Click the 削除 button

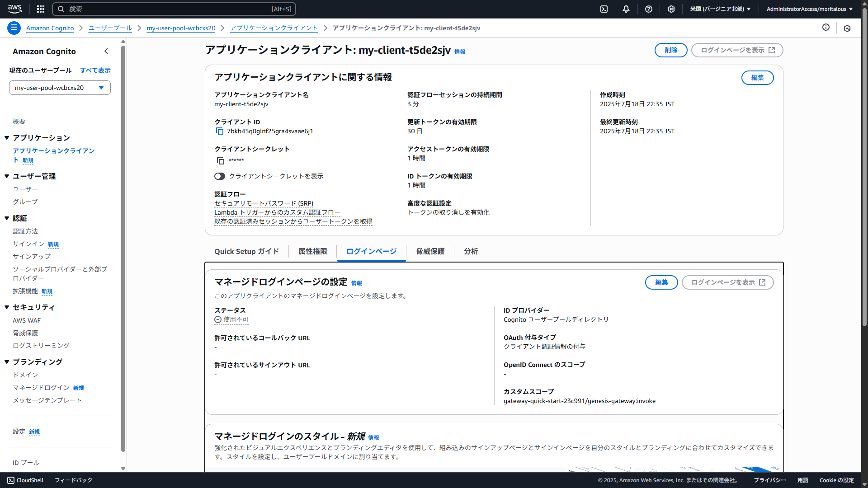coord(671,50)
